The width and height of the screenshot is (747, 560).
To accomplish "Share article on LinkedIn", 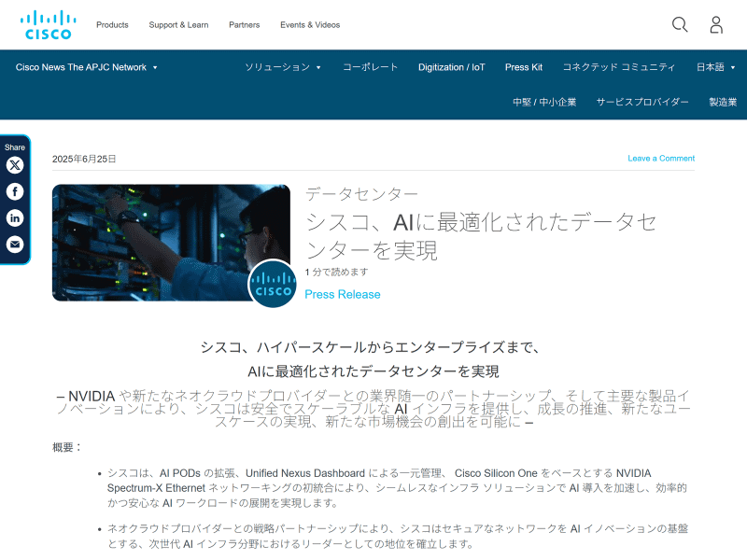I will click(x=15, y=218).
